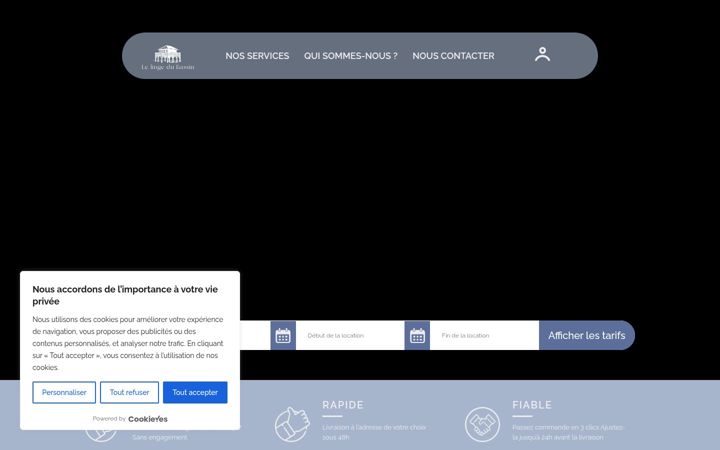The width and height of the screenshot is (720, 450).
Task: Accept all cookies with Tout accepter
Action: pos(195,393)
